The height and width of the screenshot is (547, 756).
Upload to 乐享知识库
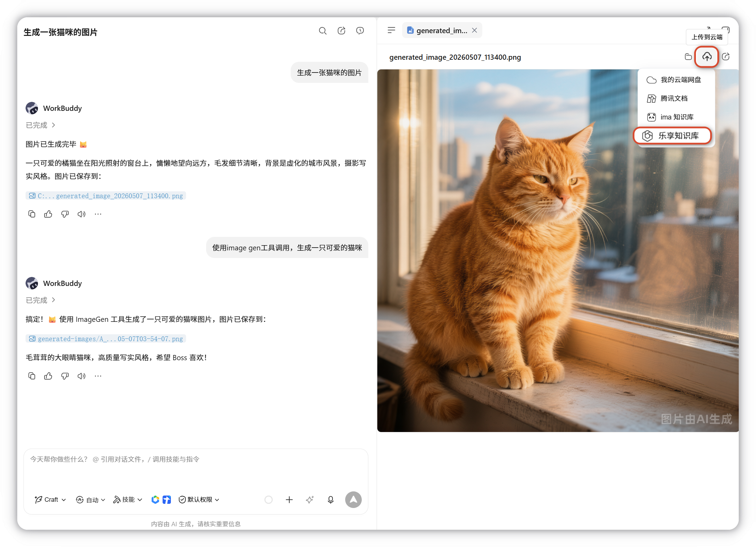click(x=672, y=136)
